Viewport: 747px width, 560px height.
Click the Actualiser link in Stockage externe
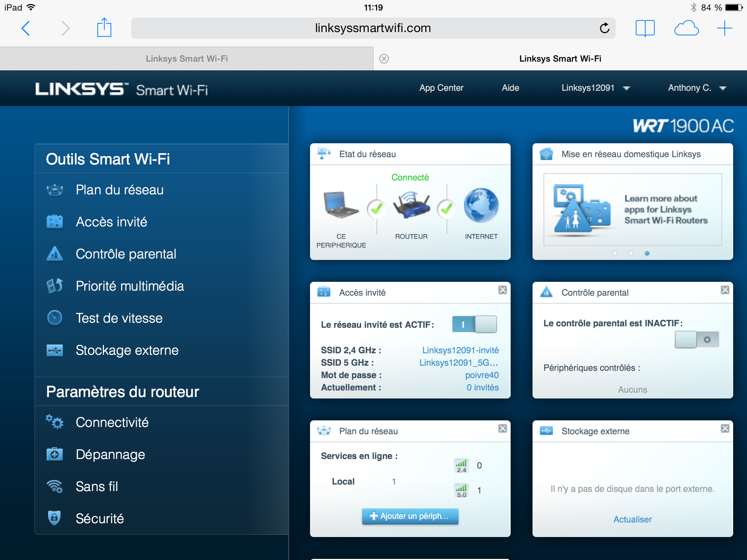tap(632, 520)
